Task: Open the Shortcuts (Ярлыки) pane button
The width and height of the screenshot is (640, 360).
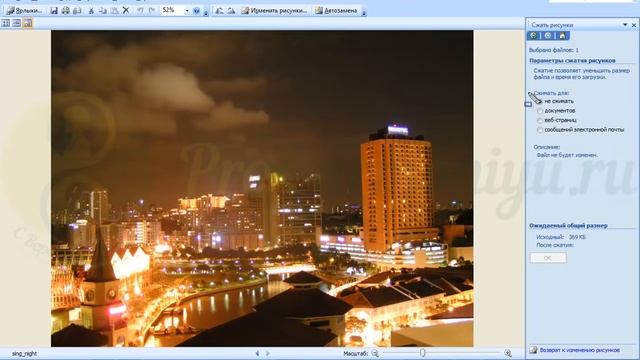Action: 24,11
